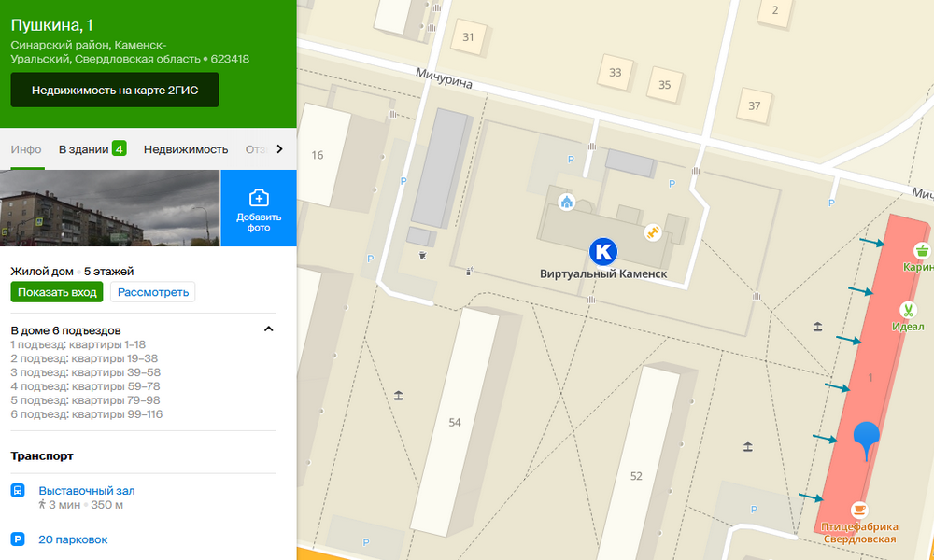Click building number 37 on the map
The height and width of the screenshot is (560, 934).
(x=754, y=105)
